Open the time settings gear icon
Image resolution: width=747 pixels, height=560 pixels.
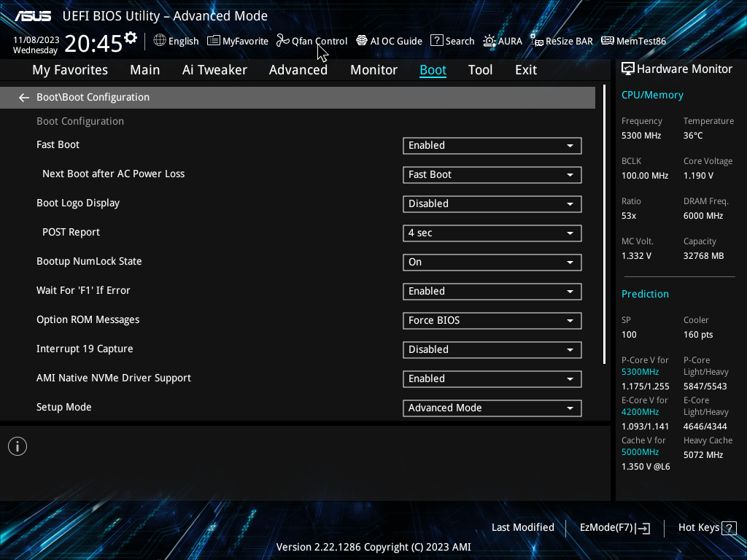pyautogui.click(x=131, y=37)
